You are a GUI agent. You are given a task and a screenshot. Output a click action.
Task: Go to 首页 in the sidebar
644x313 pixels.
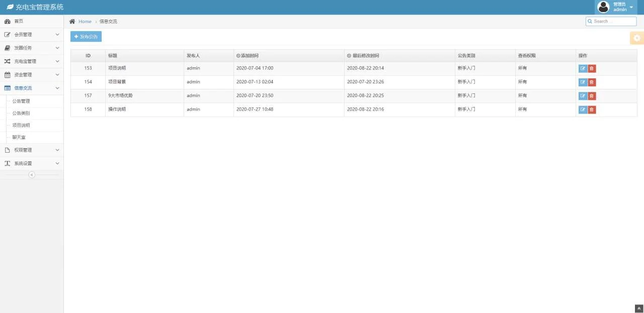coord(19,21)
